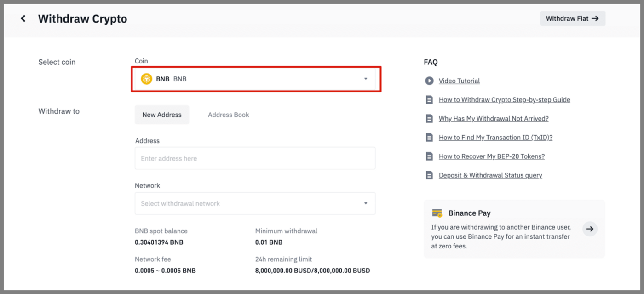This screenshot has width=644, height=294.
Task: Click document icon beside Step-by-step Guide
Action: (x=429, y=100)
